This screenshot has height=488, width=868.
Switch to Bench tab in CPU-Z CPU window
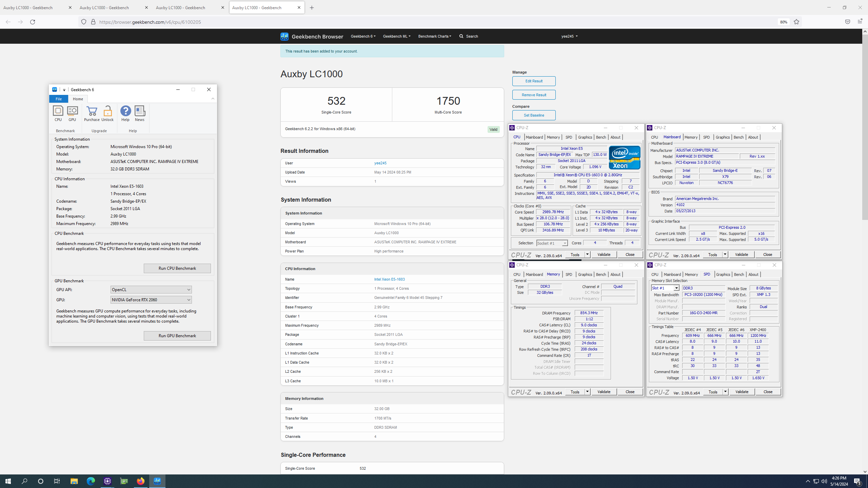pyautogui.click(x=601, y=137)
